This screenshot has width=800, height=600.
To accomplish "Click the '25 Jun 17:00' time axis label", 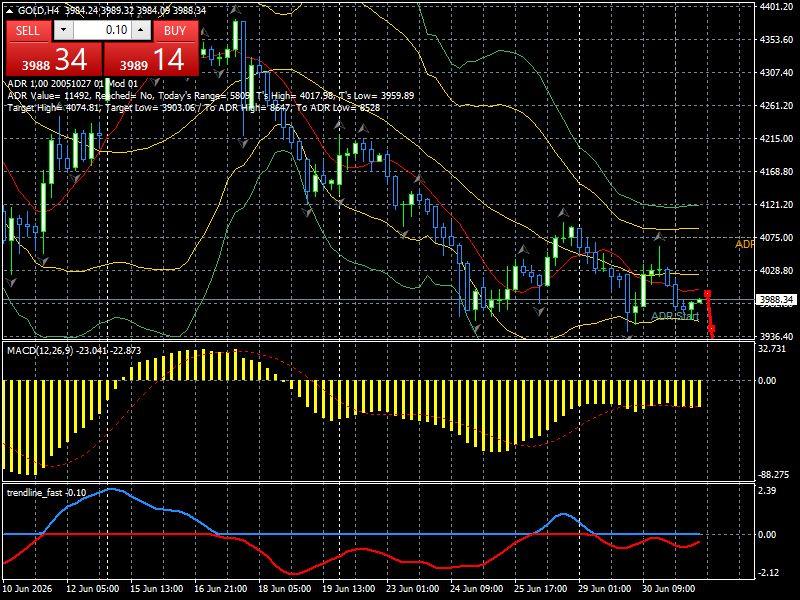I will [540, 589].
